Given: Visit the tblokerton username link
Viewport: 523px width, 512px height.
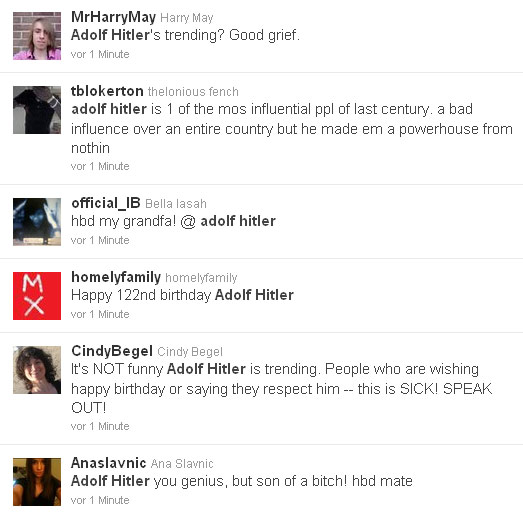Looking at the screenshot, I should pos(107,91).
